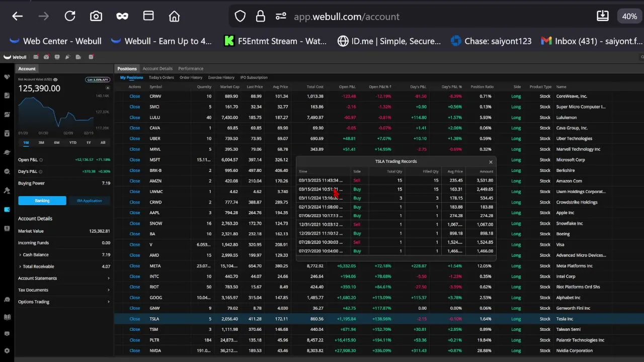Open the trending chart sidebar icon
Viewport: 644px width, 362px height.
point(7,115)
